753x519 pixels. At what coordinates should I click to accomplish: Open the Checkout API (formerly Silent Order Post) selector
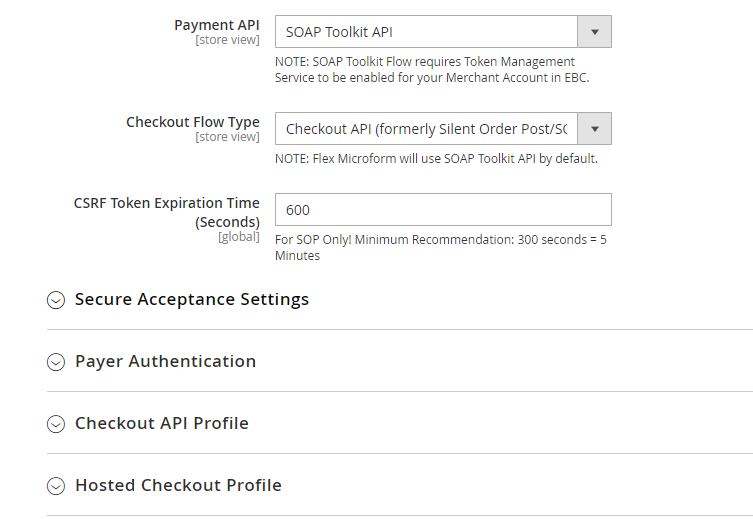coord(427,129)
